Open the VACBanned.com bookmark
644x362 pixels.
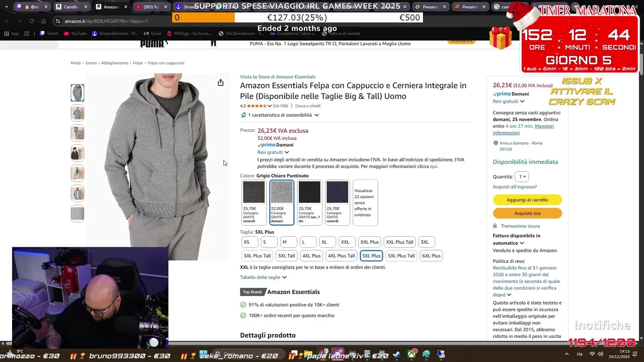click(242, 34)
